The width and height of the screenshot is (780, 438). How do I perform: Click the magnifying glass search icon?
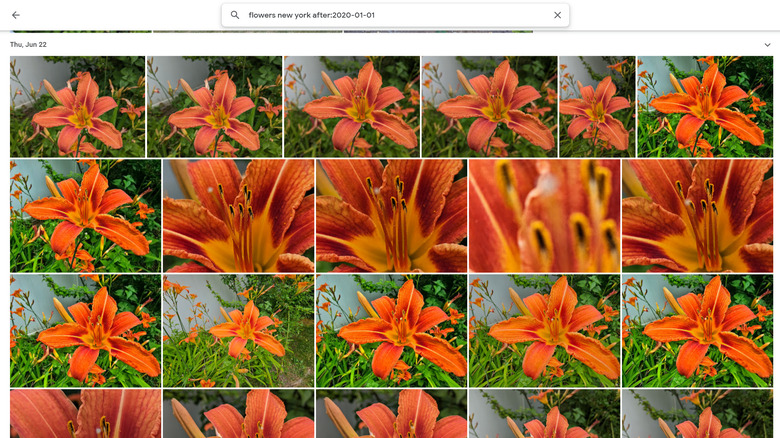[x=235, y=15]
